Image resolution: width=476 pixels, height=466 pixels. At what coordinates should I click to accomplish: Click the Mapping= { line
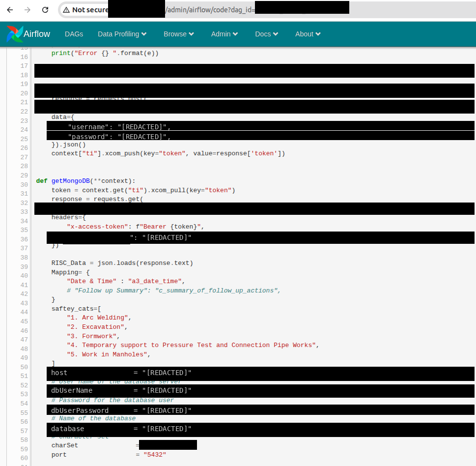tap(70, 272)
